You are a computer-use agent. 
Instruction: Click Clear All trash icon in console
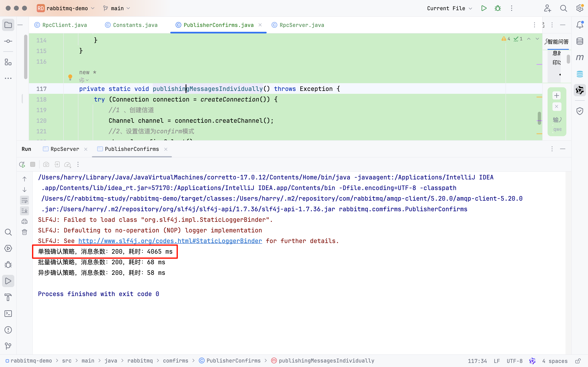coord(24,232)
